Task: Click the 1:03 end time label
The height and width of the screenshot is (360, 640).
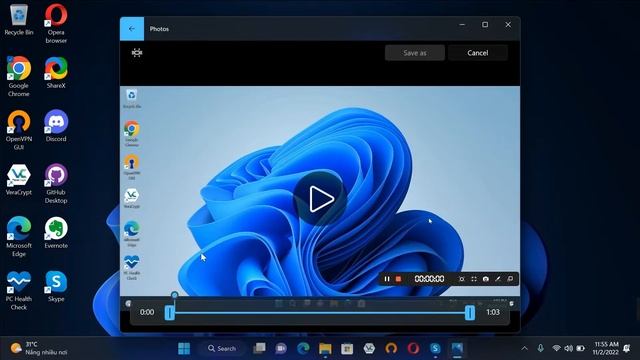Action: coord(493,312)
